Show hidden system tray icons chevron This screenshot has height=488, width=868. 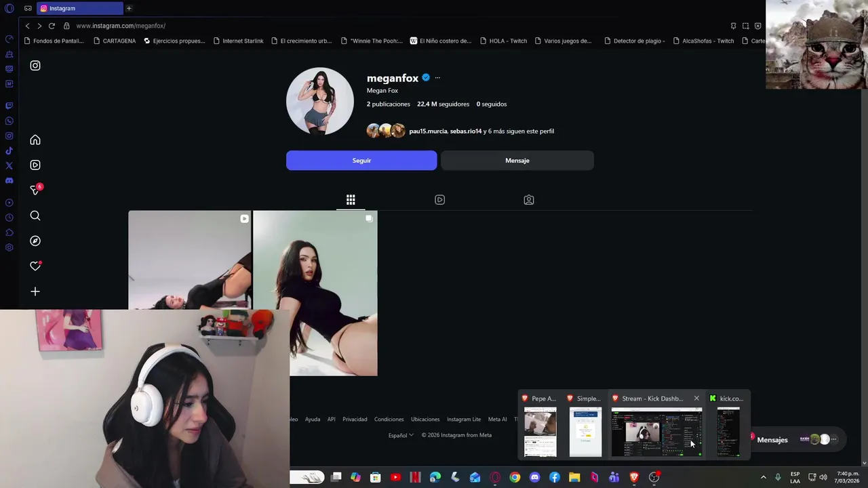point(763,478)
